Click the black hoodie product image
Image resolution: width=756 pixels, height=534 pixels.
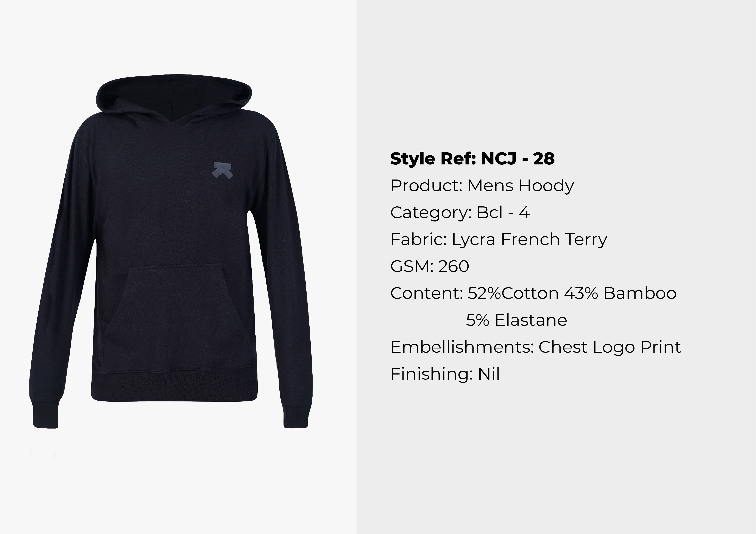click(171, 251)
